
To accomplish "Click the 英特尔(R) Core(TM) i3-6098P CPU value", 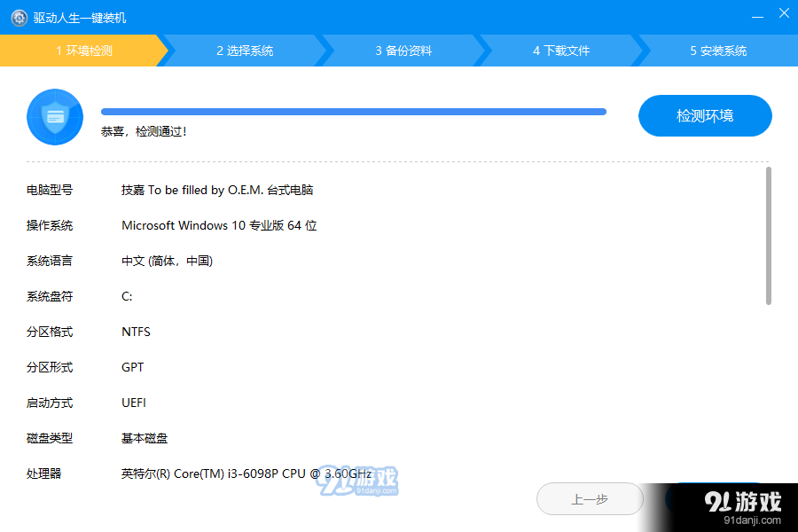I will [246, 473].
